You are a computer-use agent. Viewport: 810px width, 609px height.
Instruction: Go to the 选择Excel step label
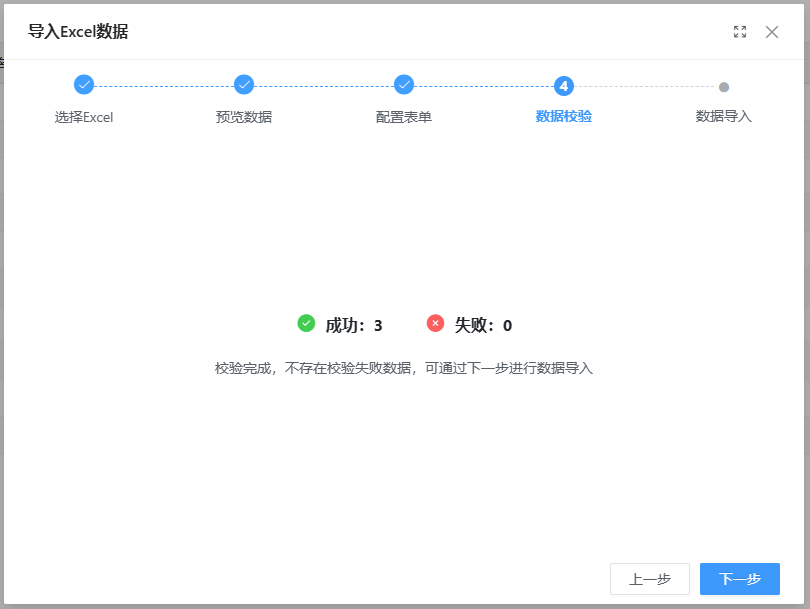point(84,117)
